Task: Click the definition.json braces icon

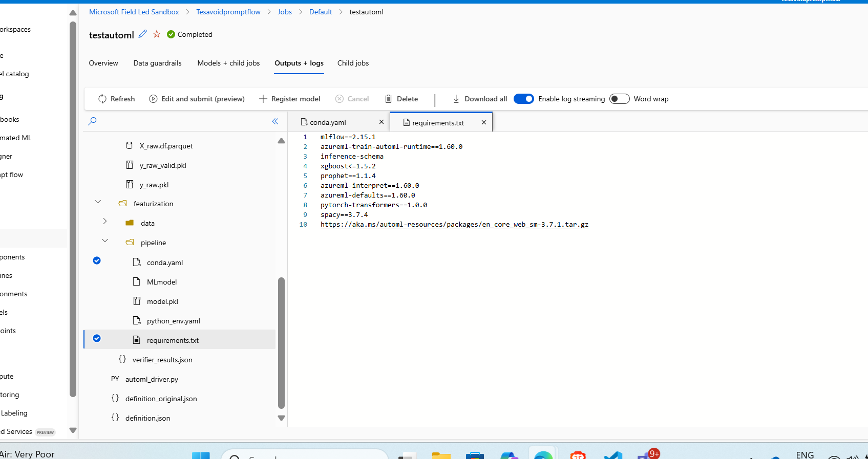Action: pos(115,418)
